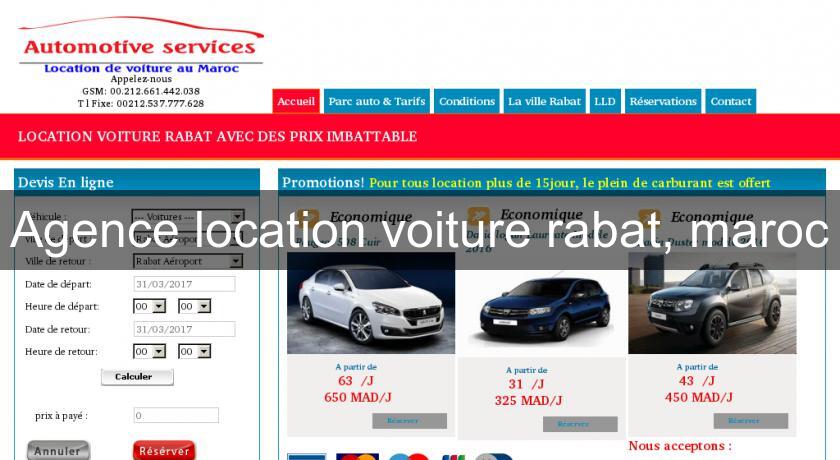Viewport: 840px width, 460px height.
Task: Open the Heure de départ hours dropdown
Action: [149, 306]
